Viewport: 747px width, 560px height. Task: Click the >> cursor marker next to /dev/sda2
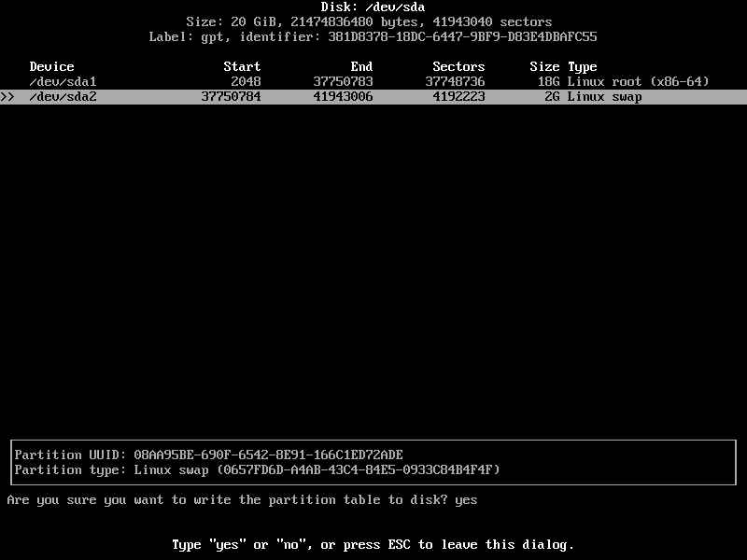(7, 97)
